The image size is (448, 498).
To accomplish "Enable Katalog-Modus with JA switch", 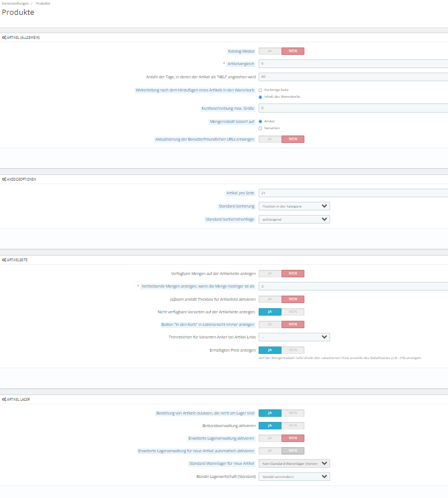I will pyautogui.click(x=270, y=51).
